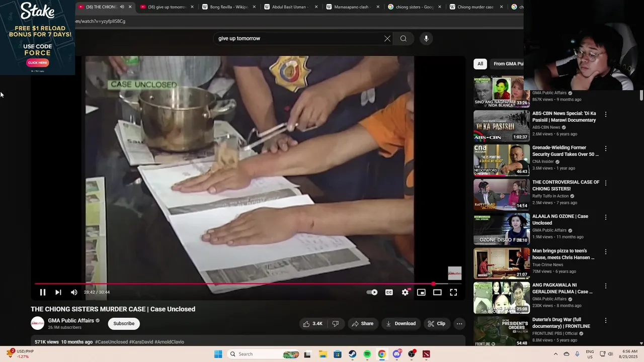Viewport: 644px width, 362px height.
Task: Open options for Grenade-Wielding Security Guard video
Action: pos(606,149)
